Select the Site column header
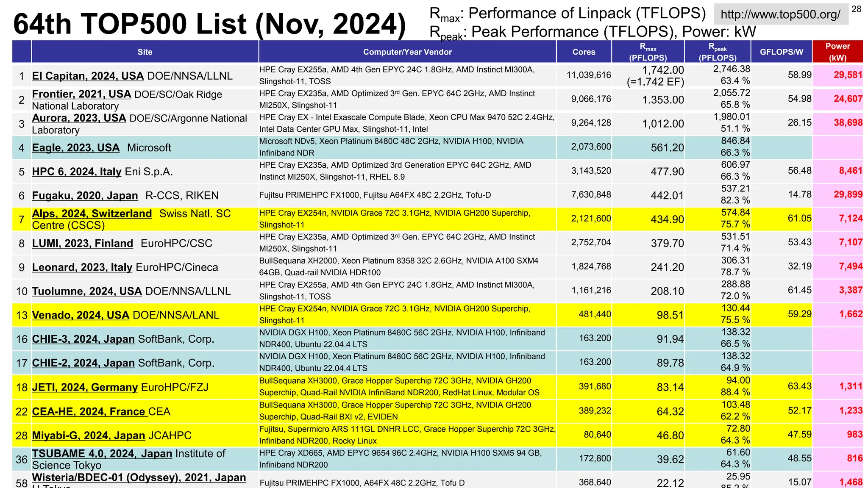Viewport: 868px width, 488px height. point(145,52)
